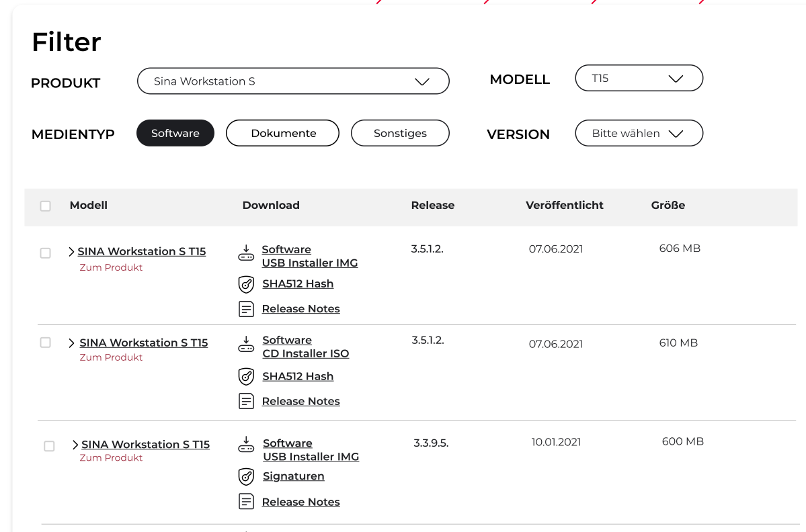Viewport: 806px width, 532px height.
Task: Open Software USB Installer IMG link for release 3.5.1.2
Action: (x=310, y=256)
